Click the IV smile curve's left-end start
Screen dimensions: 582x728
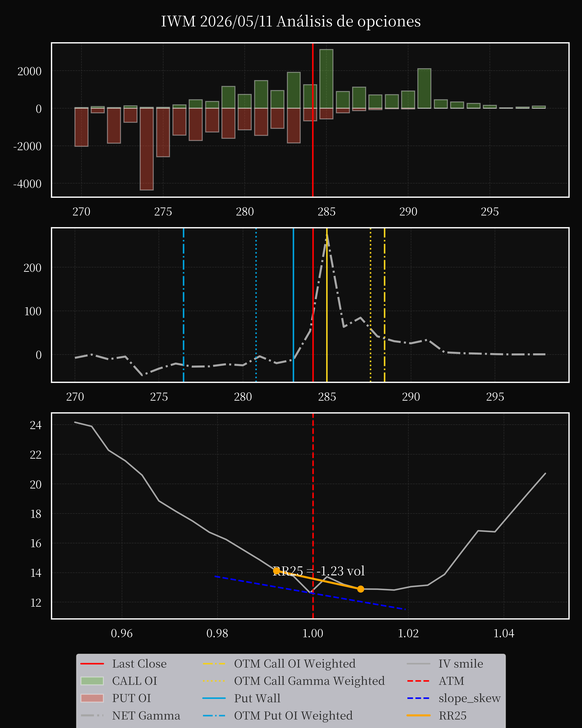click(75, 422)
